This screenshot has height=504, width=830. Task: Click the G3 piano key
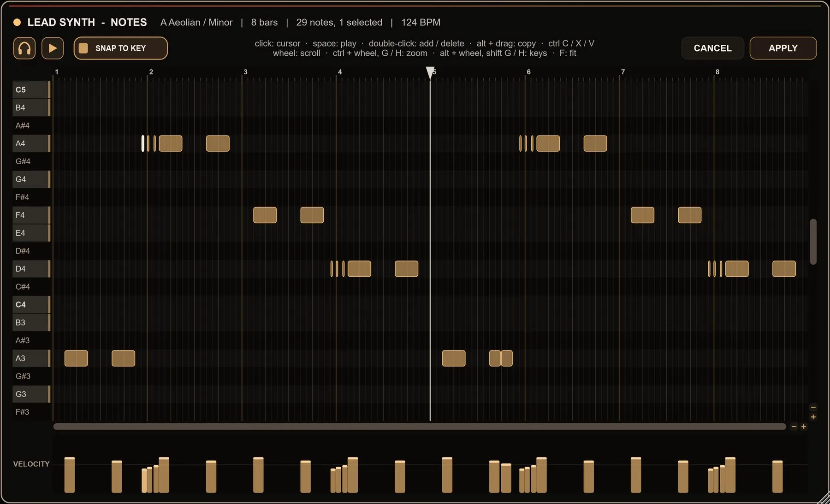coord(31,394)
